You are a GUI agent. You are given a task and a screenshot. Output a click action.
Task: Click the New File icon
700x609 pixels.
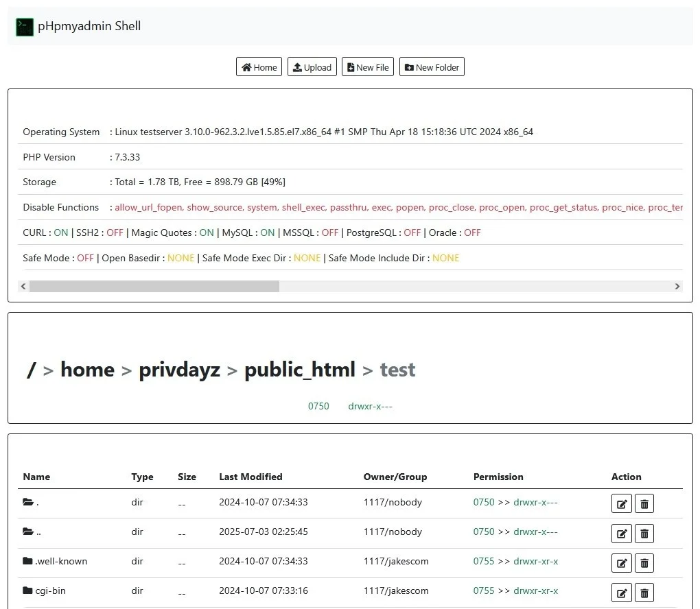coord(351,67)
